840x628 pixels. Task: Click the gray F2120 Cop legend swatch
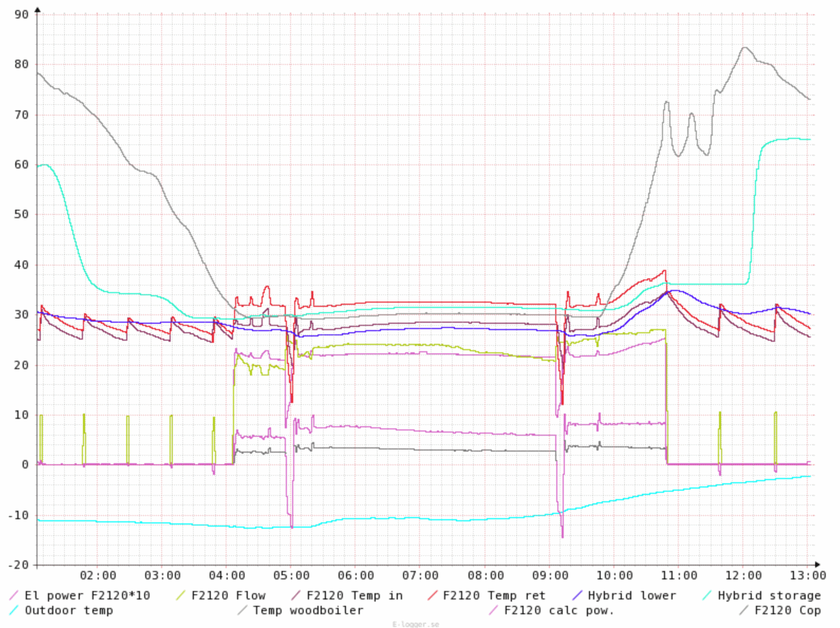coord(743,611)
